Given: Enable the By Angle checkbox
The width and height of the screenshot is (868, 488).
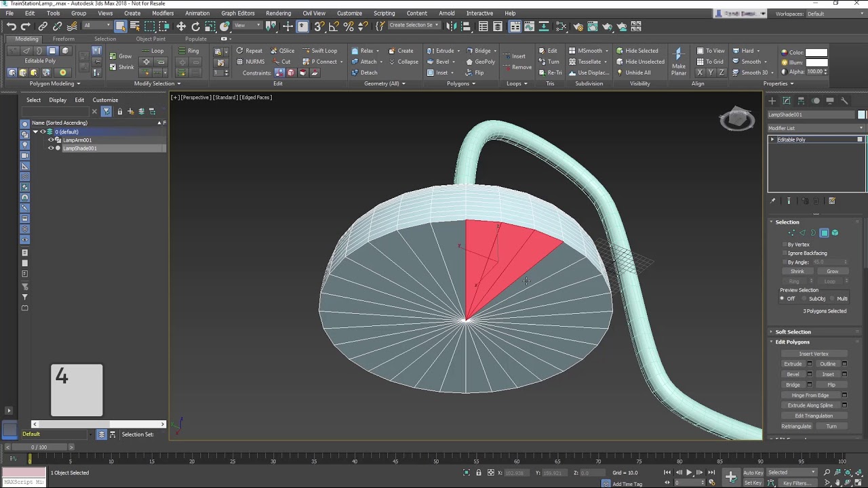Looking at the screenshot, I should click(x=785, y=262).
